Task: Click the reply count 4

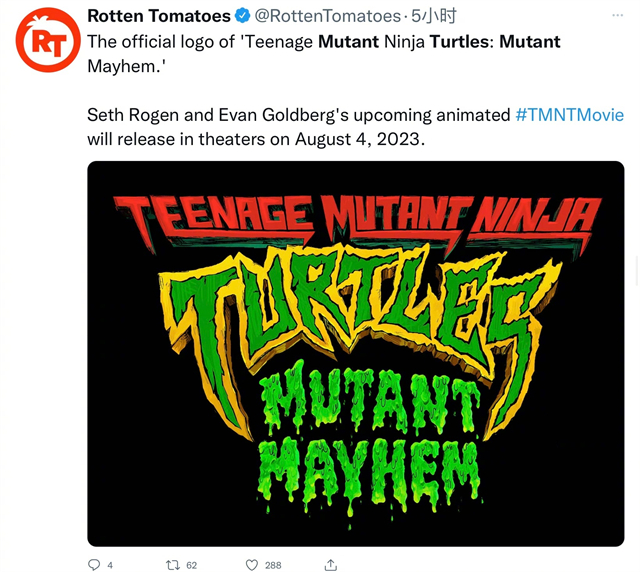Action: pyautogui.click(x=110, y=565)
